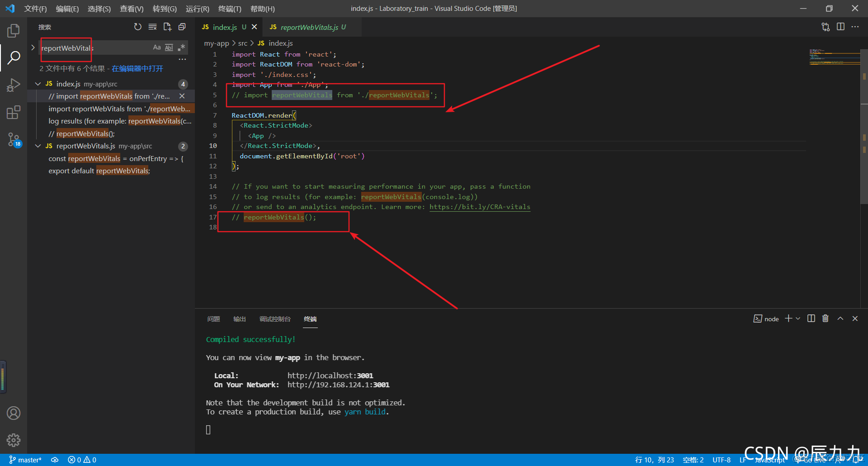The width and height of the screenshot is (868, 466).
Task: Open the 文件(F) menu
Action: (x=35, y=9)
